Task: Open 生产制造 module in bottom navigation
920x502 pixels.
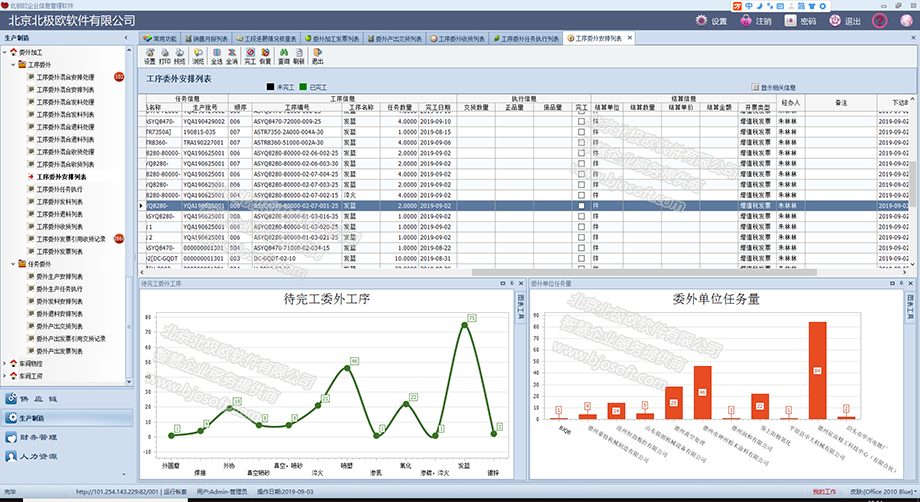Action: pyautogui.click(x=67, y=418)
